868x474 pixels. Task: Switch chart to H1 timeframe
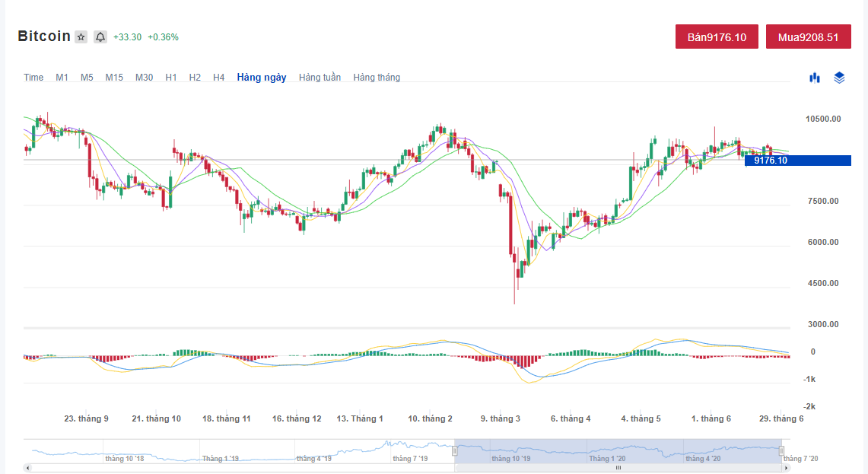171,78
